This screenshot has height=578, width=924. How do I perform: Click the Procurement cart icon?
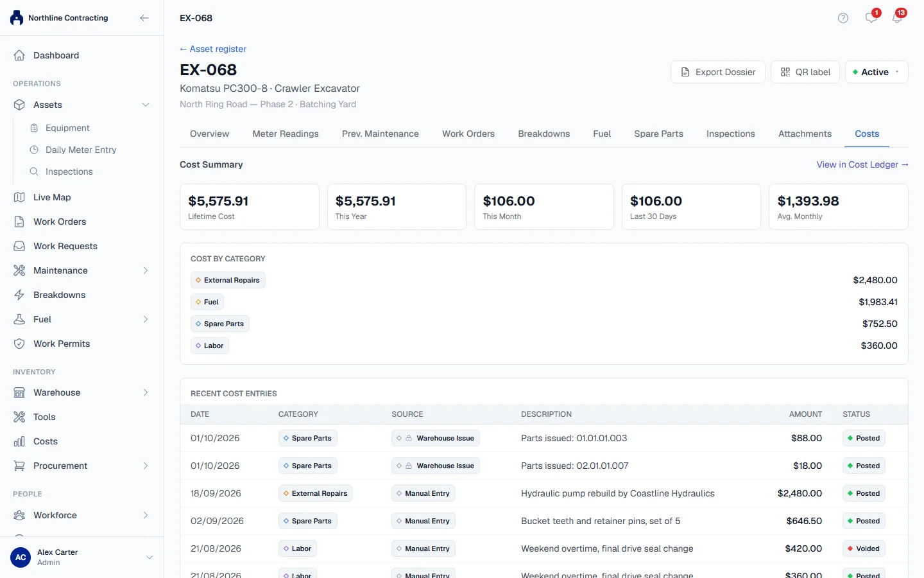19,466
